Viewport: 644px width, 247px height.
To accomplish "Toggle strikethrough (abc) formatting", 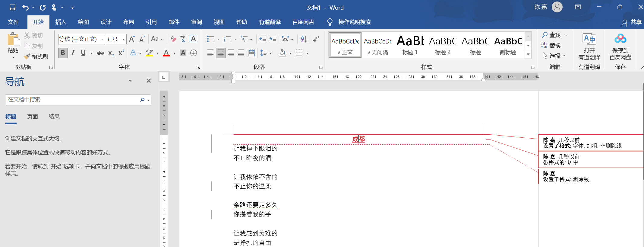I will [x=100, y=53].
